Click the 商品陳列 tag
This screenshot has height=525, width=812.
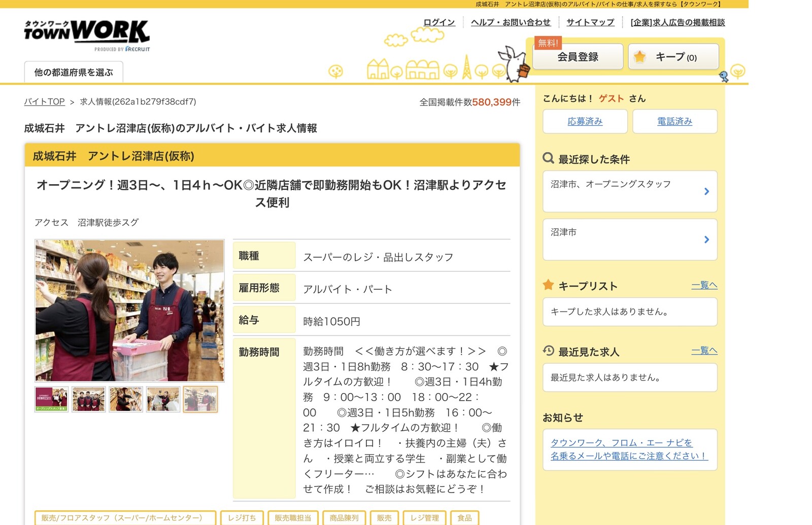tap(344, 518)
